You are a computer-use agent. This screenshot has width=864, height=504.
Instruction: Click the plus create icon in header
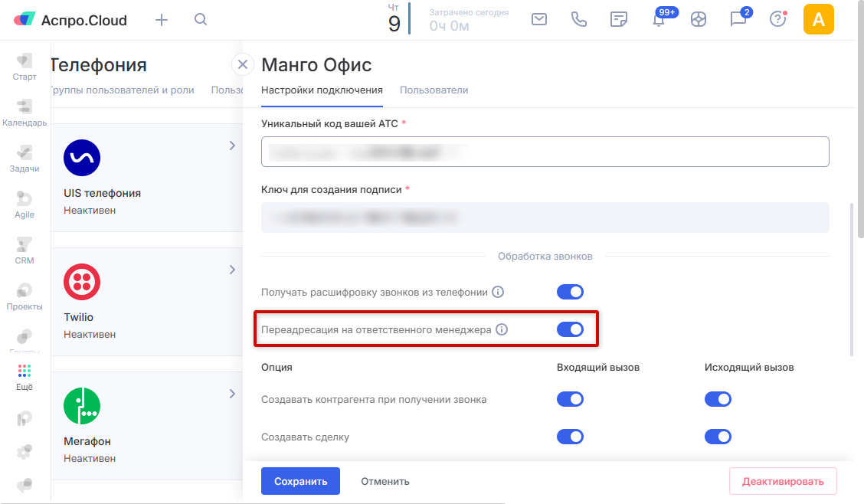point(162,21)
